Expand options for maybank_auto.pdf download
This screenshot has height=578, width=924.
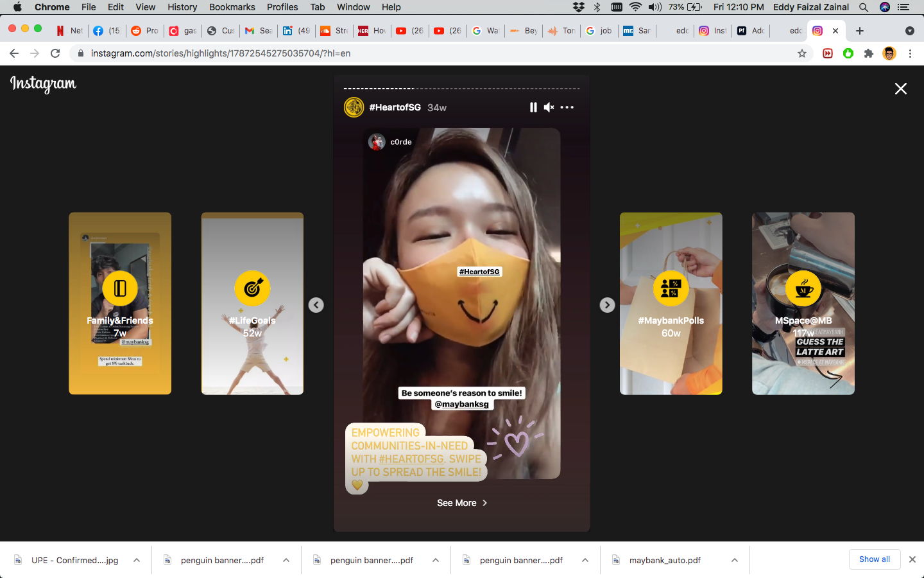point(735,560)
